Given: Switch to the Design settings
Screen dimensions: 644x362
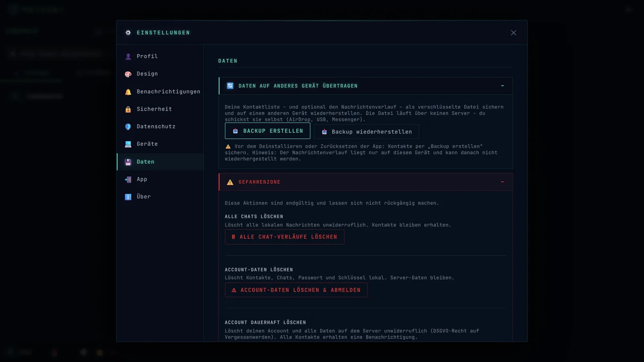Looking at the screenshot, I should 160,74.
